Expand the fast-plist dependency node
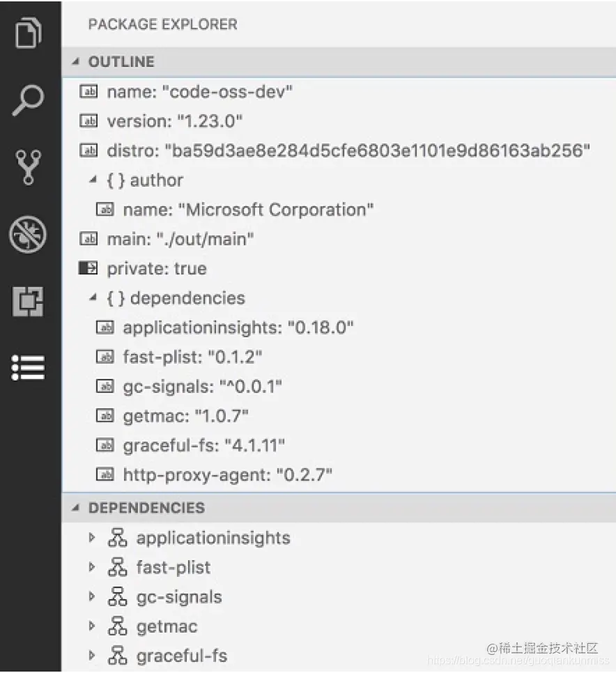This screenshot has width=616, height=673. [x=91, y=567]
